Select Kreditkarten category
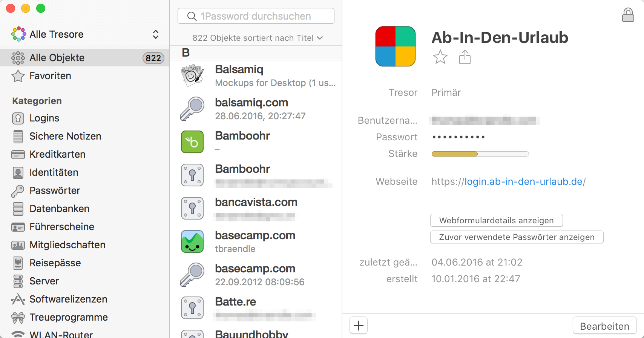This screenshot has width=644, height=338. [x=84, y=154]
